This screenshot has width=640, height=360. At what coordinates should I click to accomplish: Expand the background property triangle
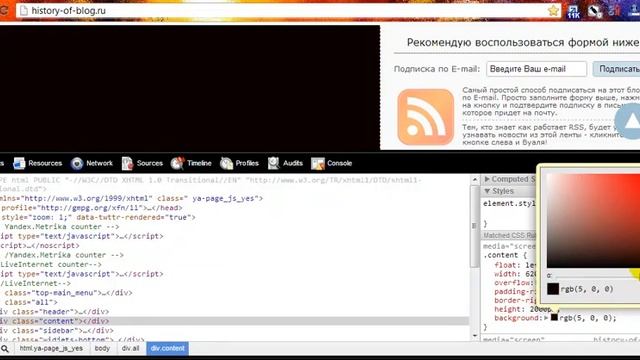click(547, 318)
